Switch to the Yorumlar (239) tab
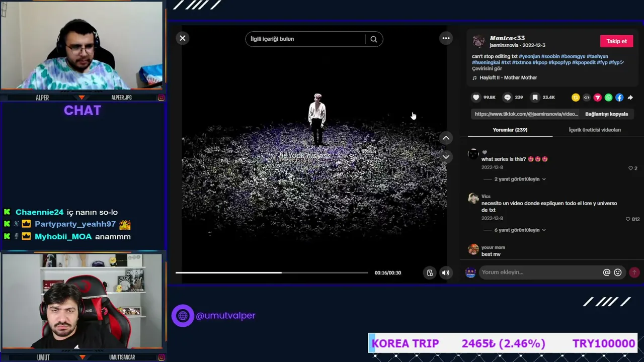This screenshot has width=644, height=362. click(510, 130)
